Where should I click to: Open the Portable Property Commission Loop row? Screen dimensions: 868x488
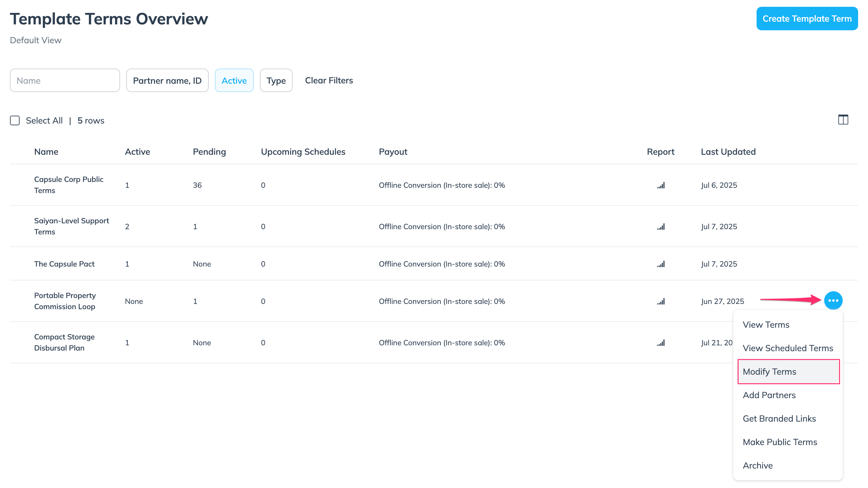pos(65,301)
